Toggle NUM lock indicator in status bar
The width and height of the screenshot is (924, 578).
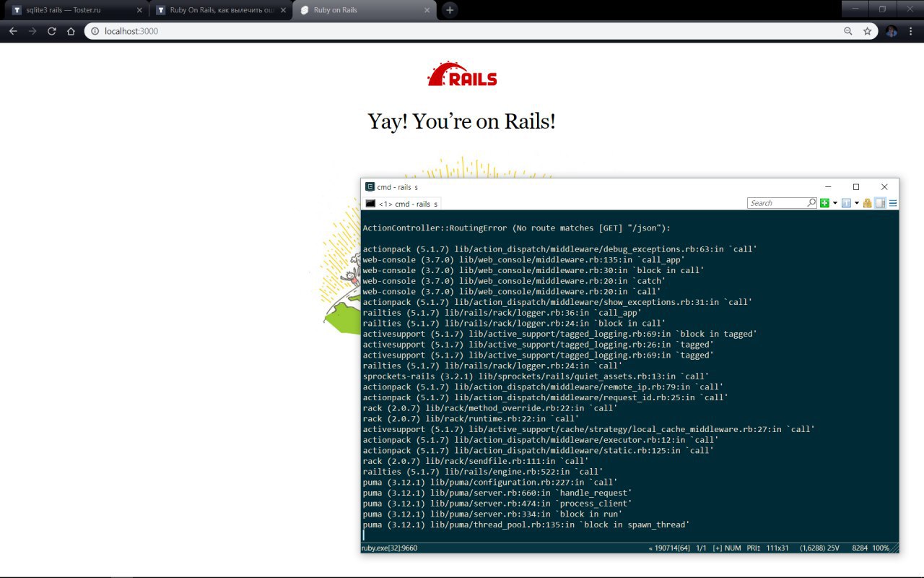click(x=733, y=548)
